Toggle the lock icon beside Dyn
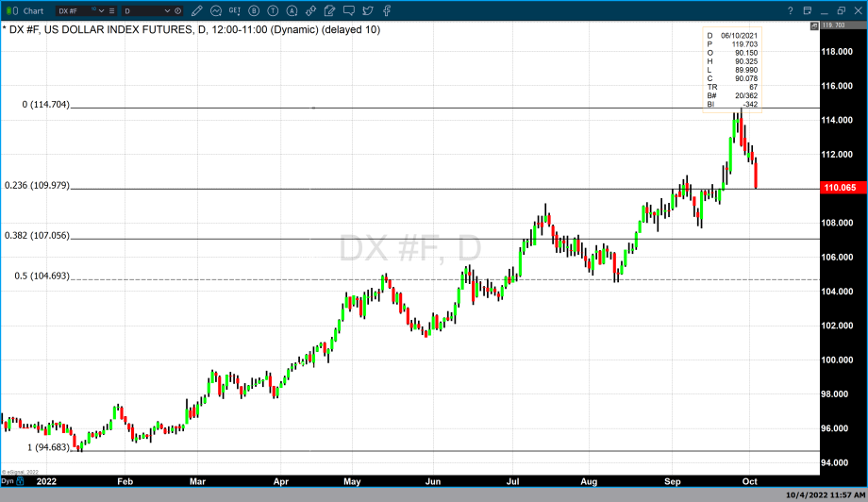The image size is (868, 502). coord(21,481)
